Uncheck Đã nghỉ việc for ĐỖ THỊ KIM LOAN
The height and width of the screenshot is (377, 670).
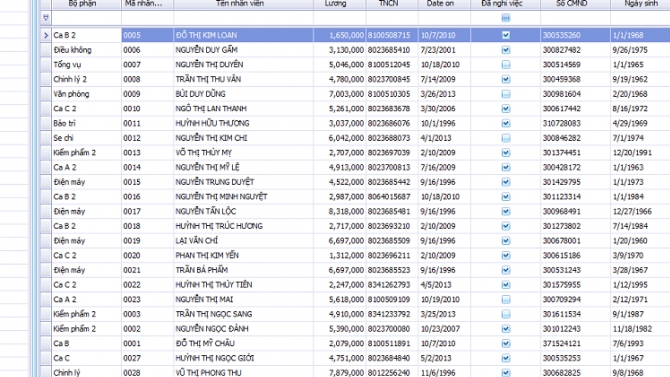coord(505,35)
